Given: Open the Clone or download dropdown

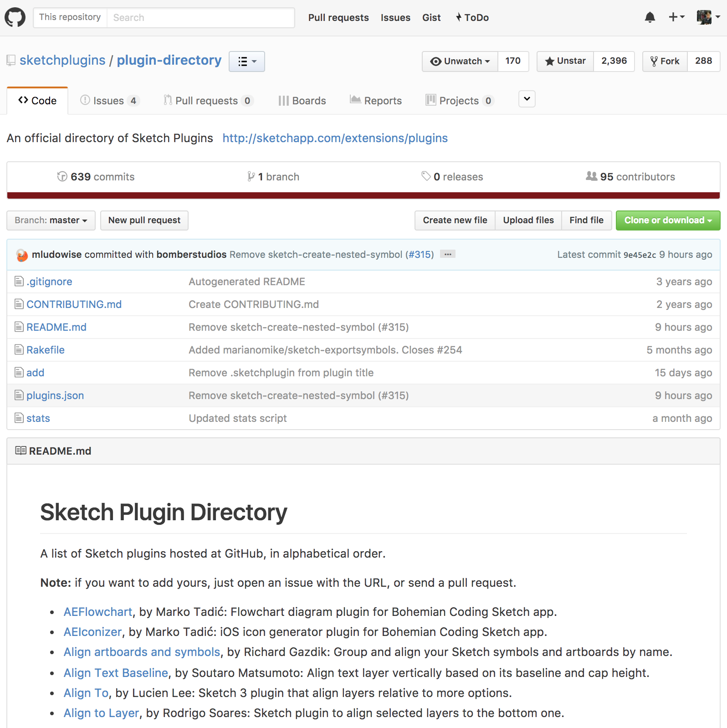Looking at the screenshot, I should coord(668,220).
